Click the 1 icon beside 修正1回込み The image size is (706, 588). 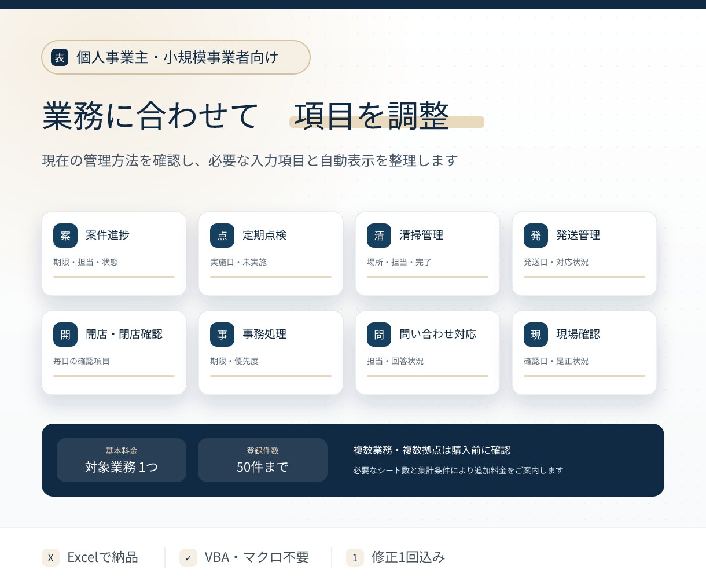point(355,557)
